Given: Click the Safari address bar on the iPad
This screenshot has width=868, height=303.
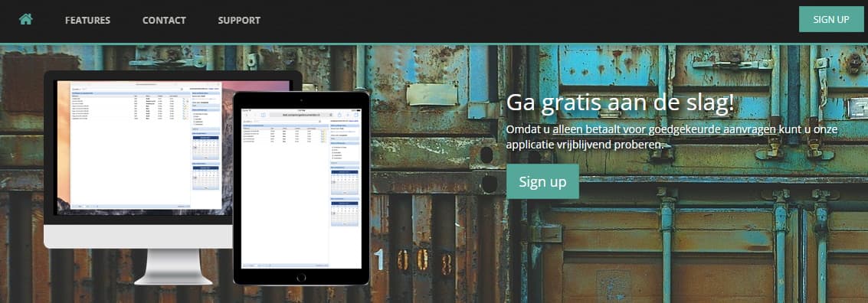Looking at the screenshot, I should click(300, 115).
